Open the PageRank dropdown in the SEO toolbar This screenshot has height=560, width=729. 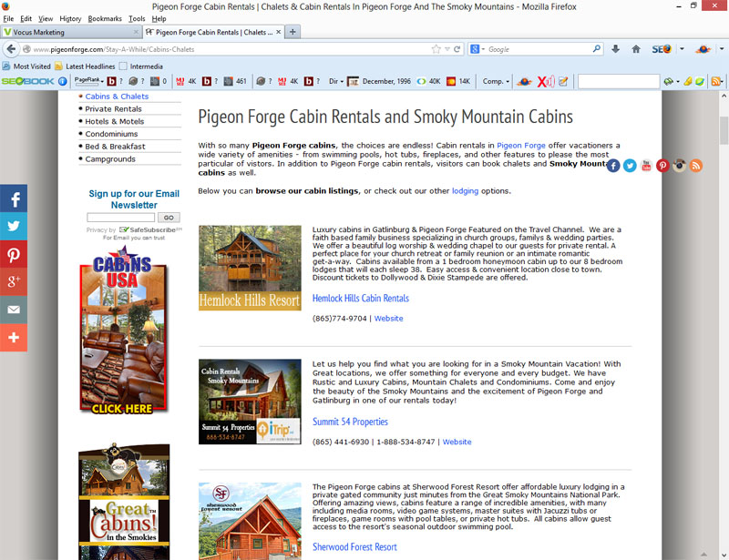coord(88,81)
